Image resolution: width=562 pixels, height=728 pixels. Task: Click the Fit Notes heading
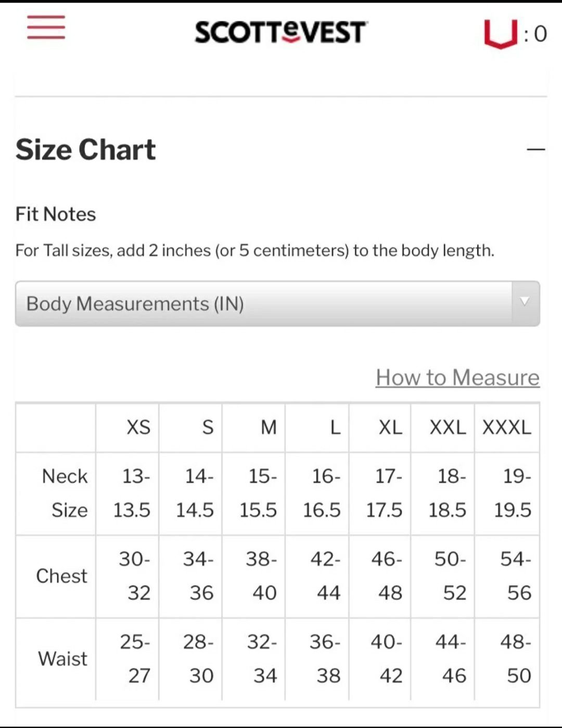56,214
